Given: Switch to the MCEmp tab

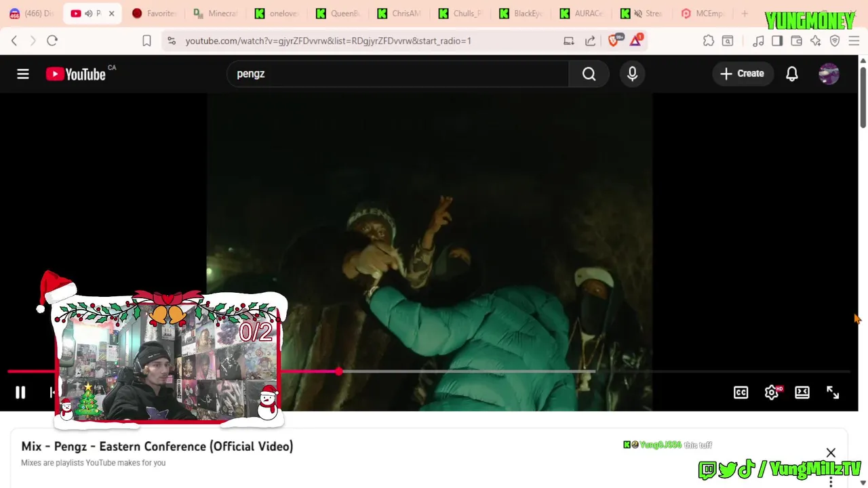Looking at the screenshot, I should click(x=704, y=14).
